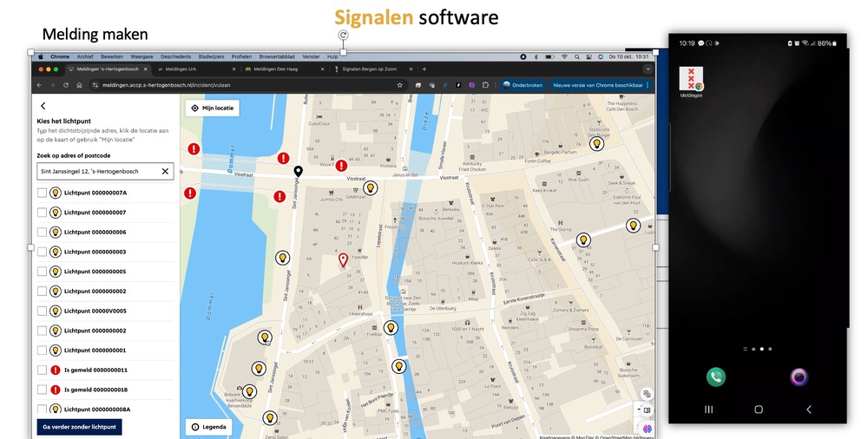Open the Bewerken menu
This screenshot has width=868, height=439.
[x=112, y=56]
